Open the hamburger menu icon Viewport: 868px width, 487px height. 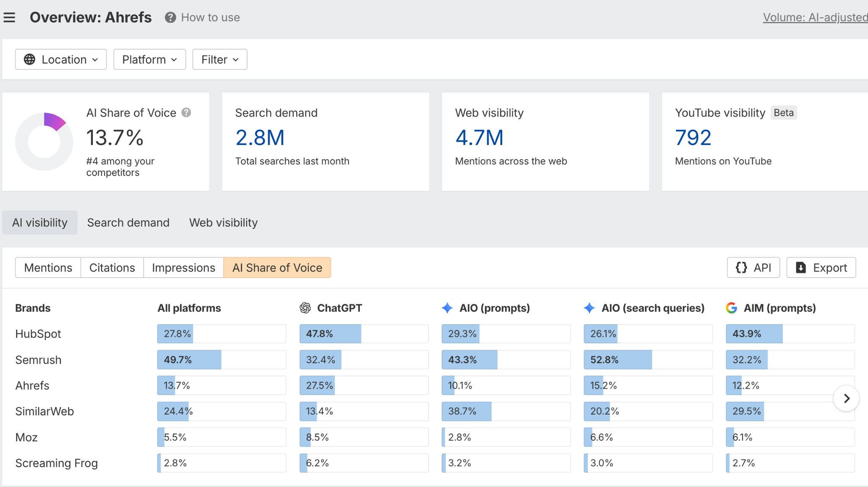(x=9, y=17)
